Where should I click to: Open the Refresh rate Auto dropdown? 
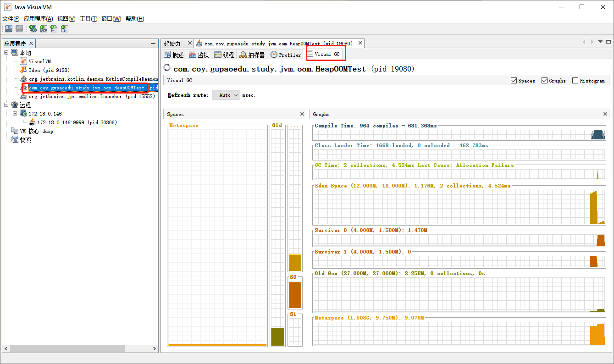[x=226, y=95]
